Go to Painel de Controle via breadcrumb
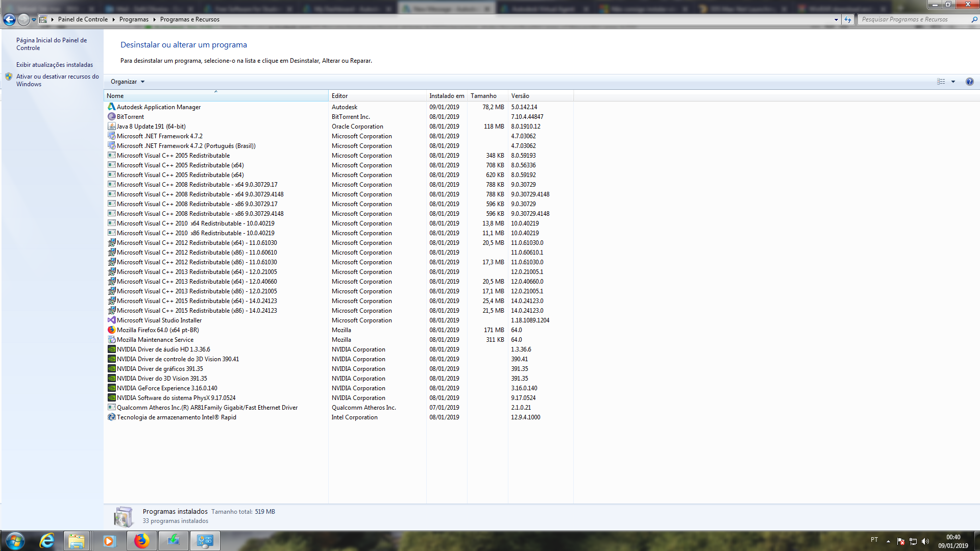Image resolution: width=980 pixels, height=551 pixels. [82, 19]
